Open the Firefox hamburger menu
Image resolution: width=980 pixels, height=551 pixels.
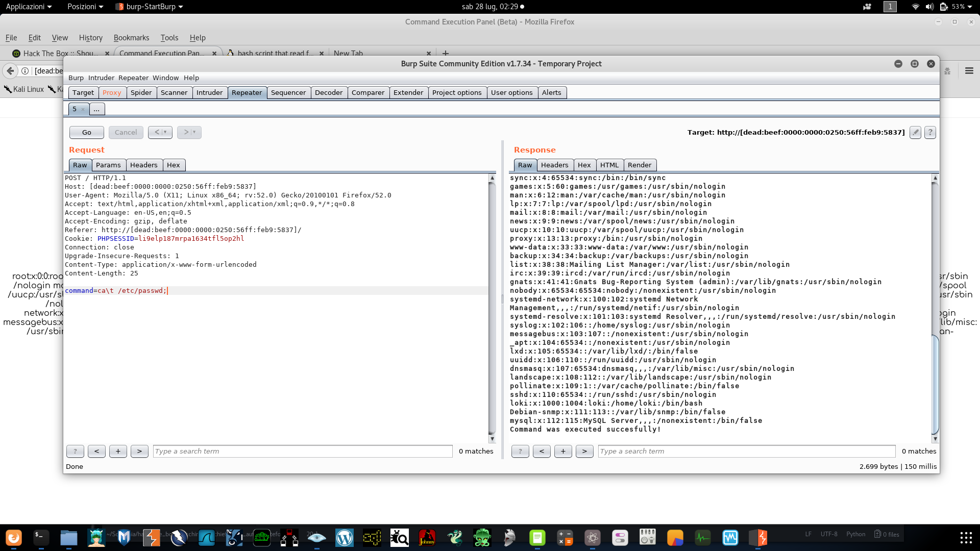pos(969,71)
